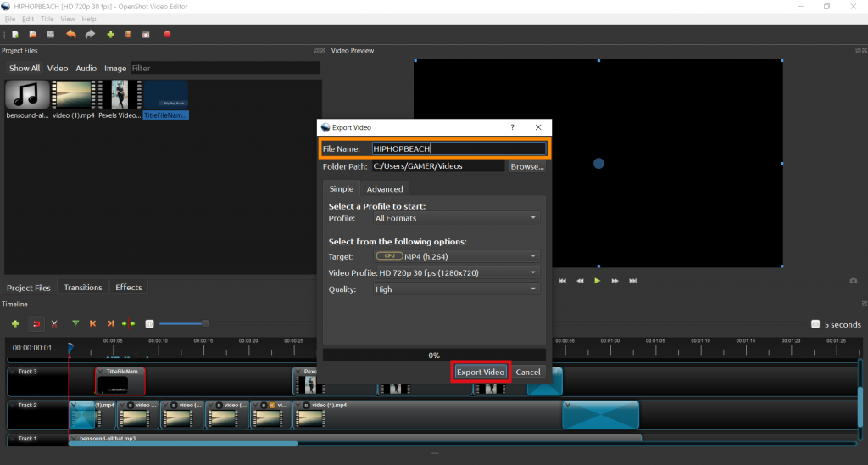Viewport: 868px width, 465px height.
Task: Open the Help menu
Action: click(x=88, y=19)
